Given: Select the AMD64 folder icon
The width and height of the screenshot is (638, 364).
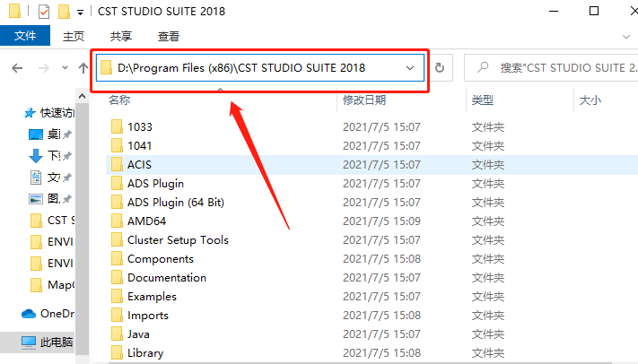Looking at the screenshot, I should pos(117,221).
